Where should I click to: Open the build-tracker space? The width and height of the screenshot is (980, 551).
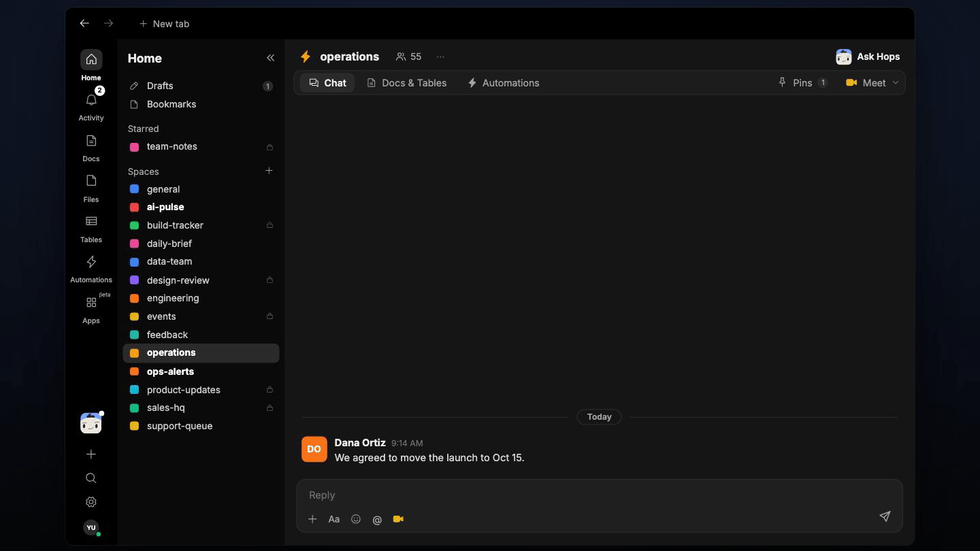[x=201, y=225]
